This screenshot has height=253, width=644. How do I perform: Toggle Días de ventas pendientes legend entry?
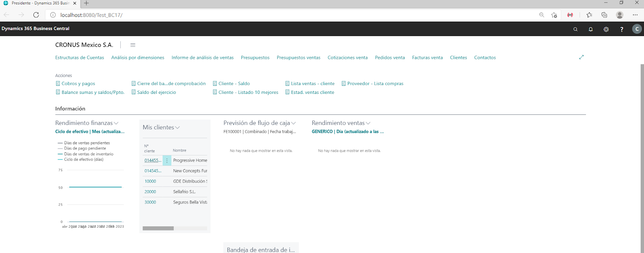click(x=84, y=143)
